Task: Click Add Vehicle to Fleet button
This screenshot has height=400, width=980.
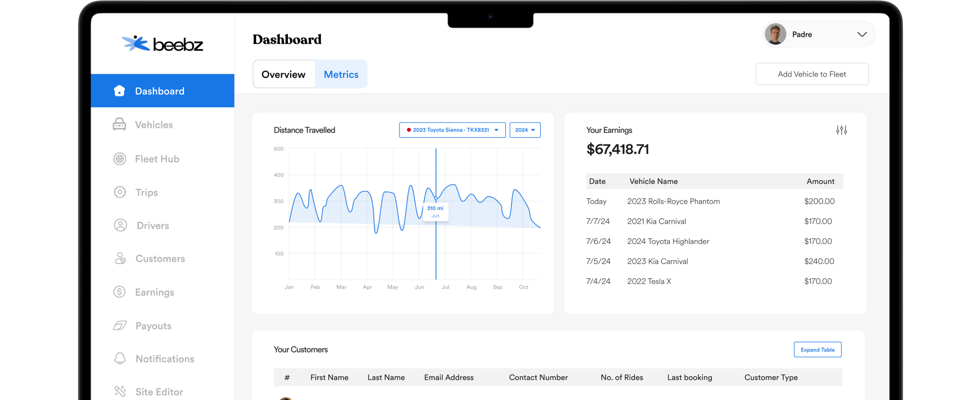Action: (x=812, y=74)
